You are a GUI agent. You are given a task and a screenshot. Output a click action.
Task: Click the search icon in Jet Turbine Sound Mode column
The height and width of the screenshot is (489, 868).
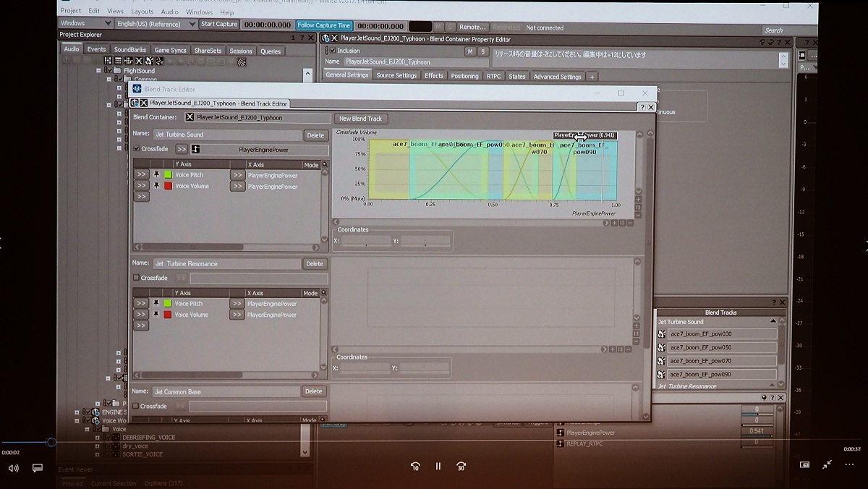click(325, 165)
